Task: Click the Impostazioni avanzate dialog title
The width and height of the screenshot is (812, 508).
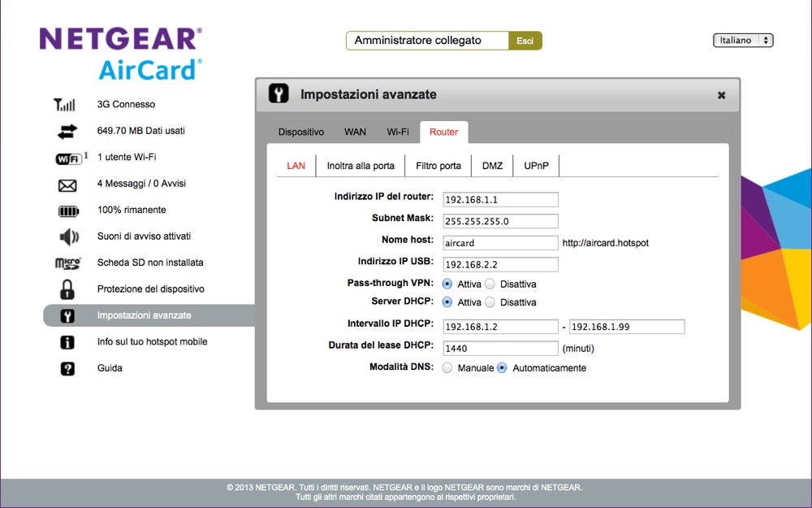Action: (x=369, y=94)
